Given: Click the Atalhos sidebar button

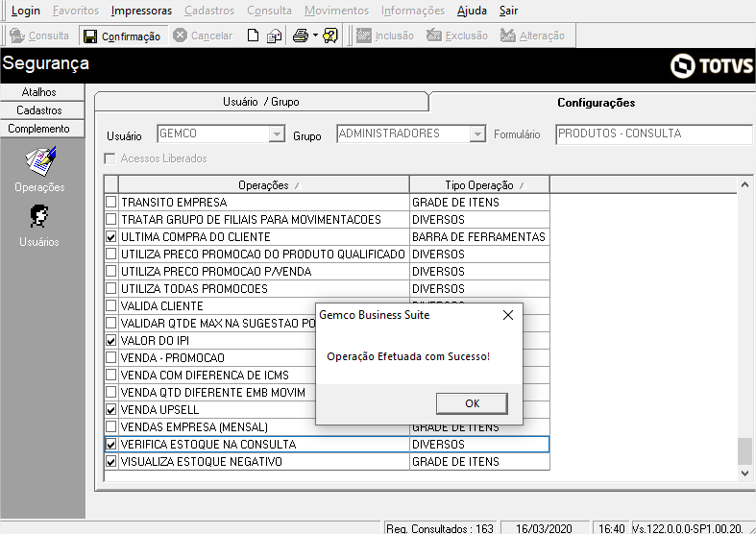Looking at the screenshot, I should tap(42, 92).
